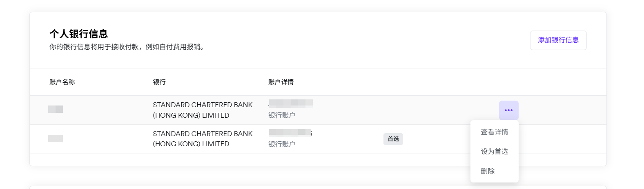Click the description text about receiving payments
The image size is (644, 189).
coord(127,47)
